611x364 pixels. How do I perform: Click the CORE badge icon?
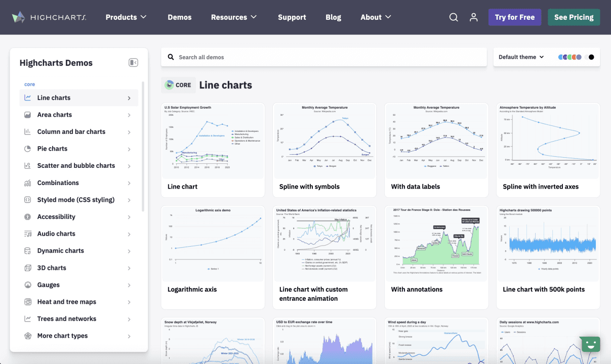coord(169,85)
